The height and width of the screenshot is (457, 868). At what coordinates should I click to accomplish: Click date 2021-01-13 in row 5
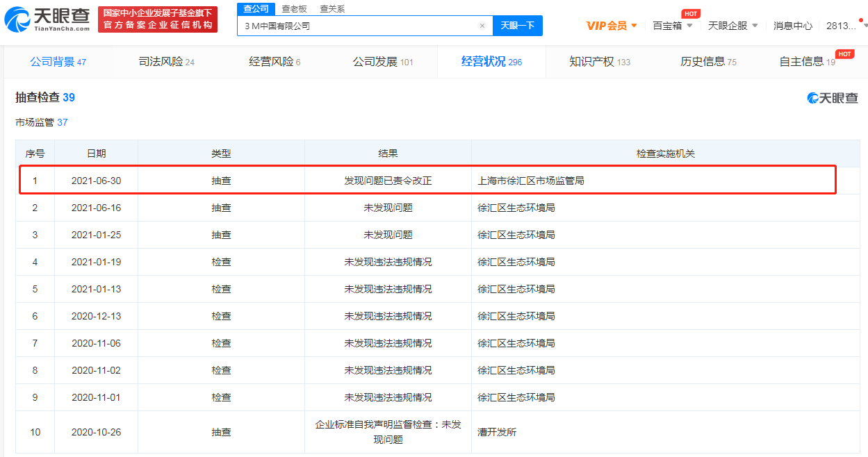point(96,289)
